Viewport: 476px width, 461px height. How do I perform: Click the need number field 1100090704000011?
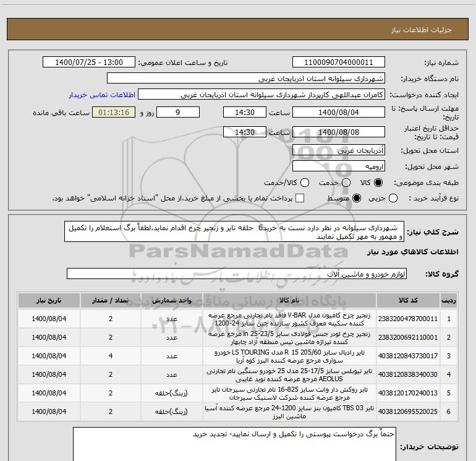[339, 62]
